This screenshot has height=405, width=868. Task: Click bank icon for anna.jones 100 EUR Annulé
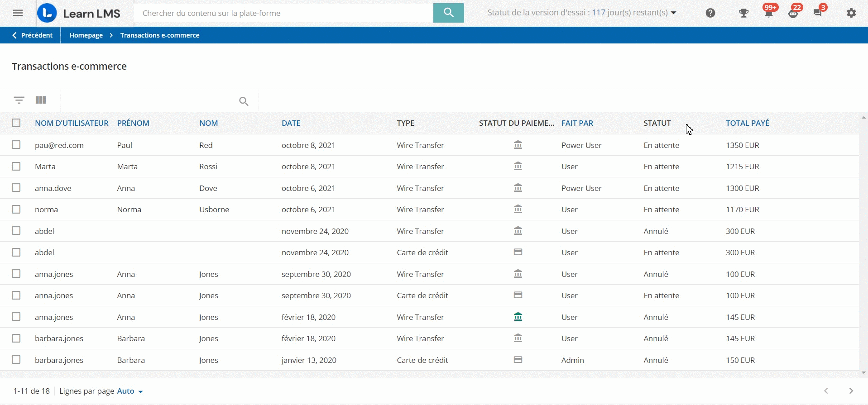pos(518,274)
